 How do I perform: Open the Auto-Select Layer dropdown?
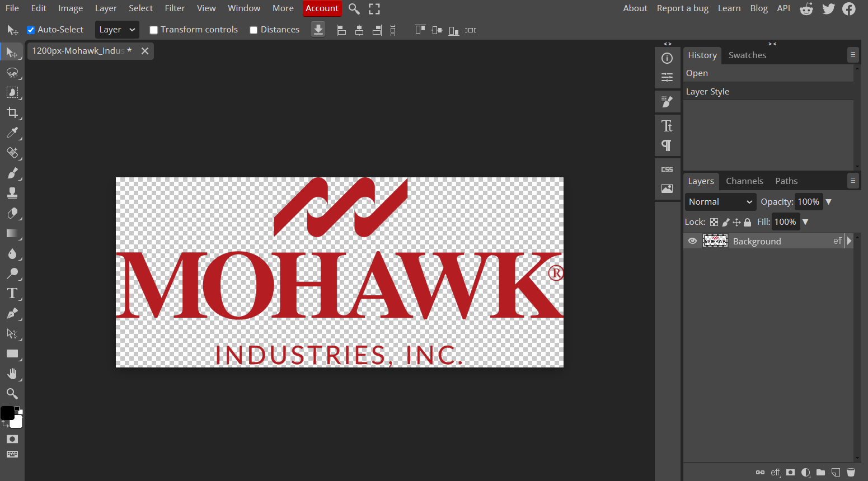click(117, 30)
